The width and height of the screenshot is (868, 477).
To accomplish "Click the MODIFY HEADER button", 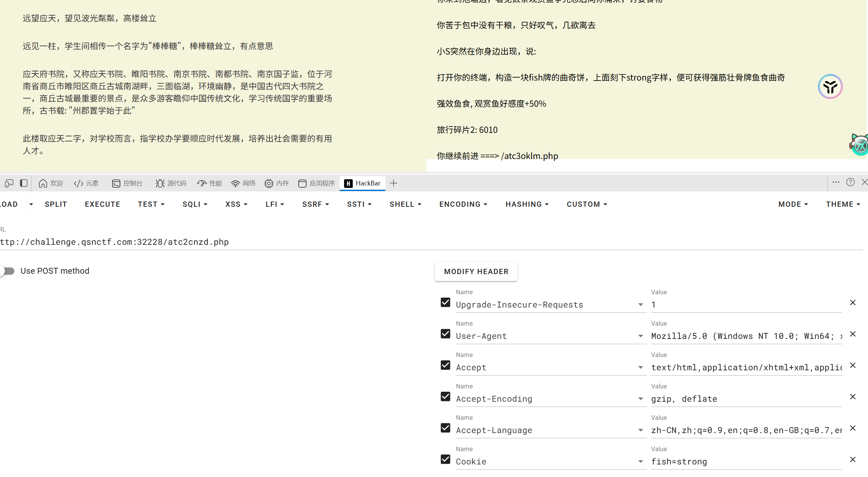I will coord(476,272).
